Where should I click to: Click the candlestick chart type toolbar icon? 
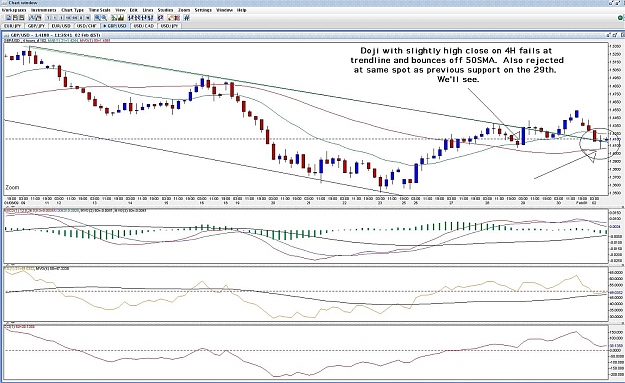39,18
